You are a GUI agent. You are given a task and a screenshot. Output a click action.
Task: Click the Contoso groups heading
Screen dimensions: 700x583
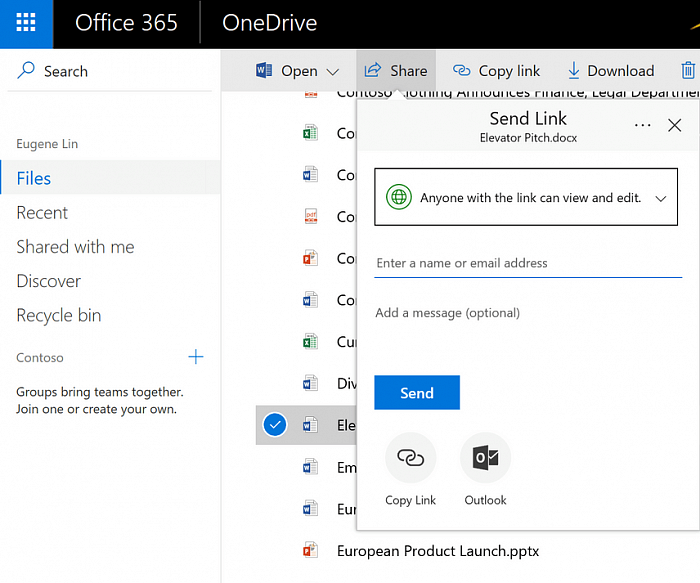point(40,358)
